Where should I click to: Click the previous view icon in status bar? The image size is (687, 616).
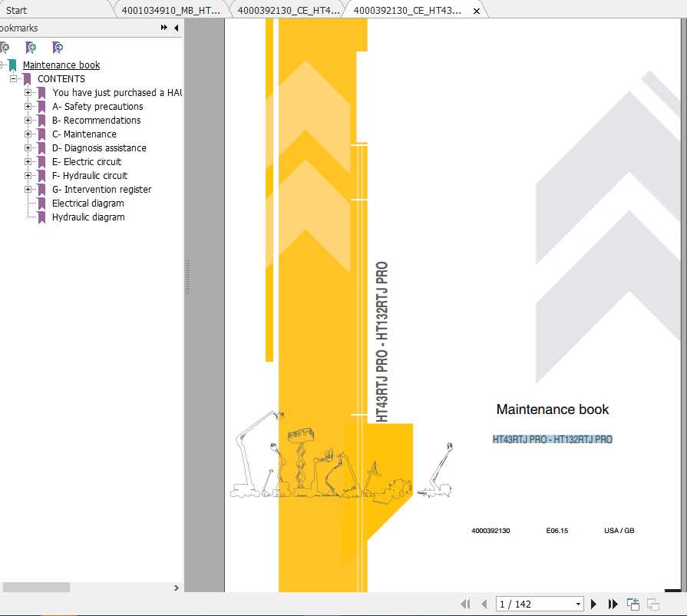(x=633, y=604)
